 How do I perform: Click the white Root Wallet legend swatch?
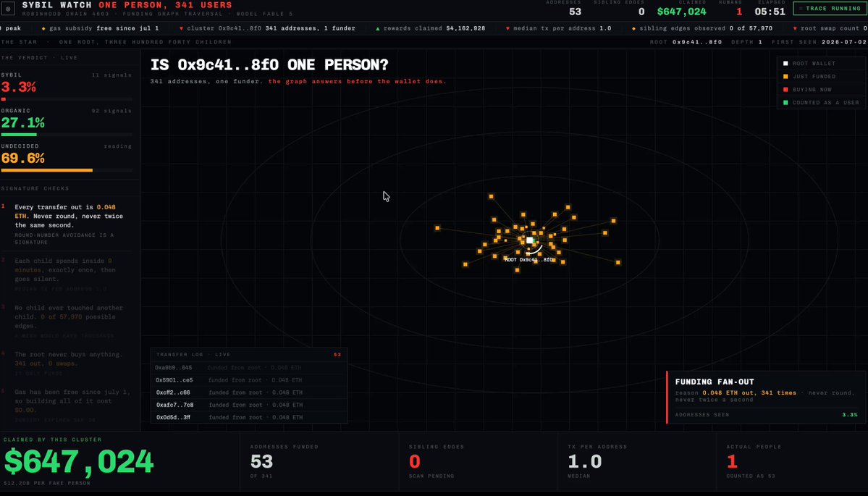coord(785,64)
